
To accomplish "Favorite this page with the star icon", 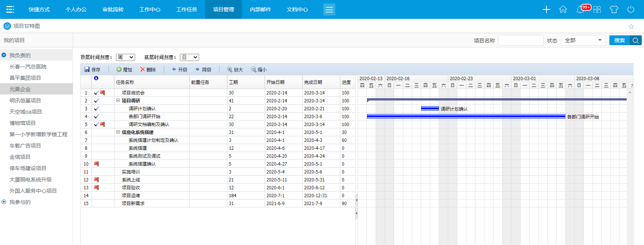I will (x=631, y=26).
